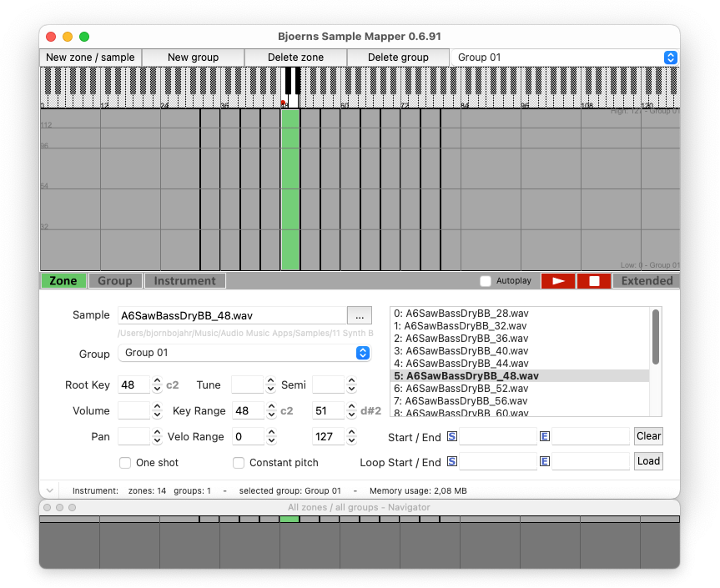Click the Velo Range low field showing 0
Screen dimensions: 720x588
pyautogui.click(x=249, y=436)
